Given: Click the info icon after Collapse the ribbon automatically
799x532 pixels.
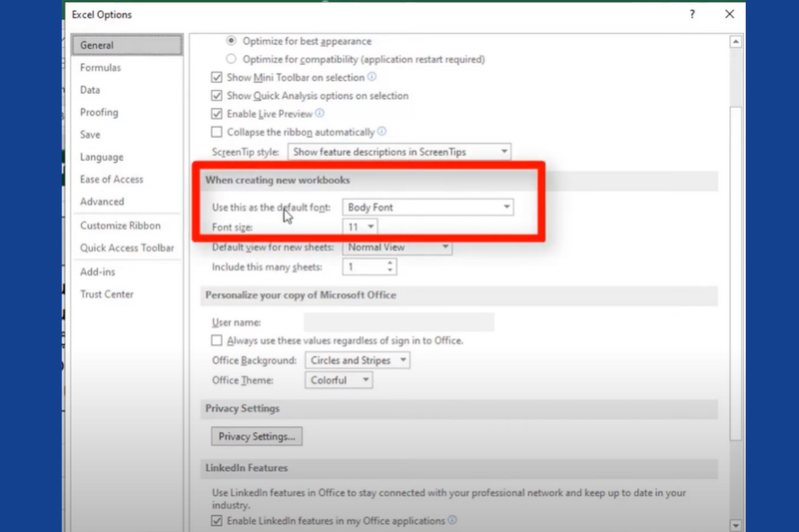Looking at the screenshot, I should (x=382, y=132).
